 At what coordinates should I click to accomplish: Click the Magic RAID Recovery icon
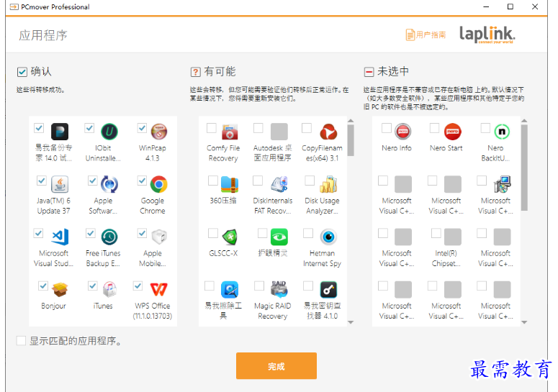pos(279,290)
